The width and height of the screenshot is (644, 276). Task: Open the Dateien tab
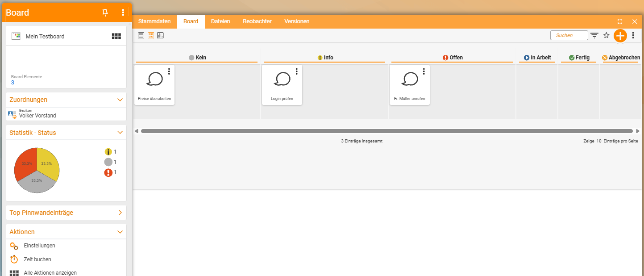220,21
